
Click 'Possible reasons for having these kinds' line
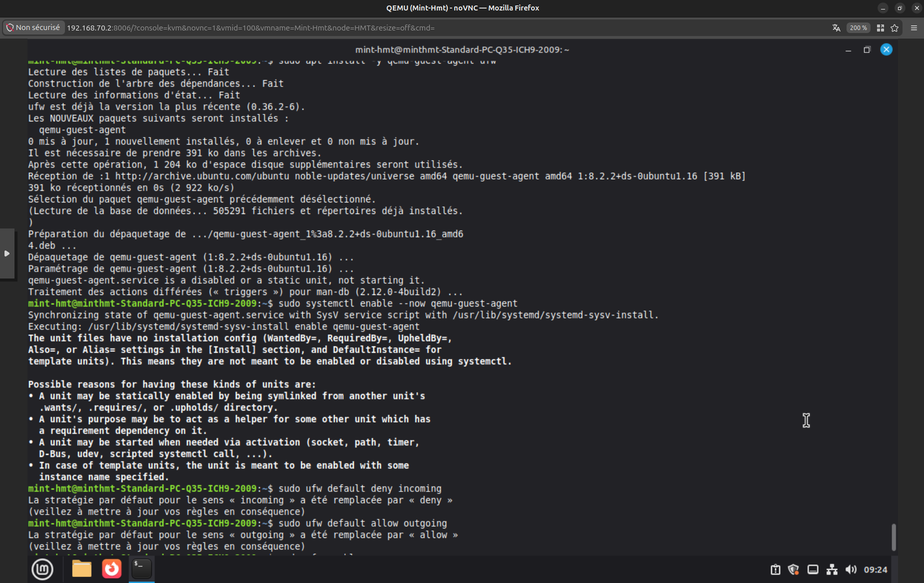(x=172, y=384)
